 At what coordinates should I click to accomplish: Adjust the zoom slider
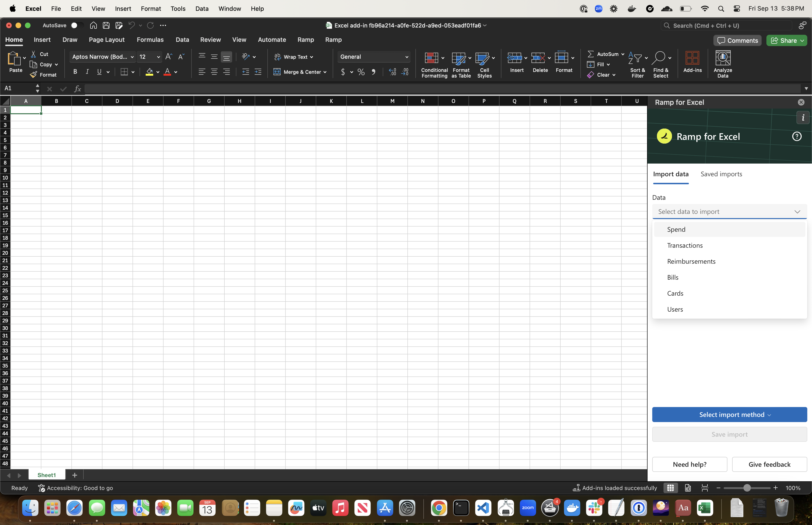pyautogui.click(x=747, y=488)
